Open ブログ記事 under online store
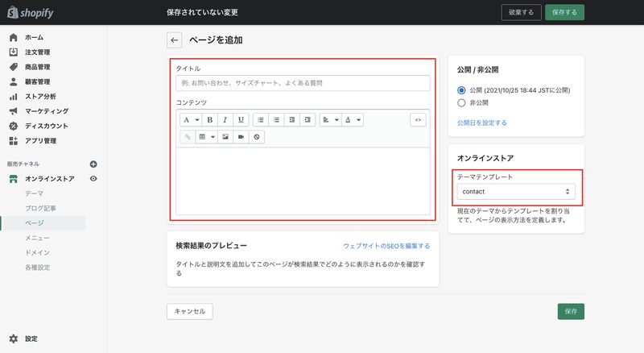 [40, 208]
